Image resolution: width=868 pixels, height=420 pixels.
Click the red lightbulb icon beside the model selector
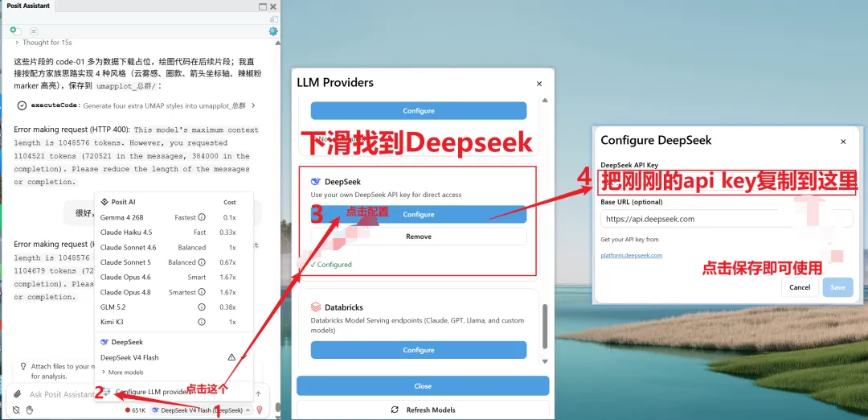[259, 410]
